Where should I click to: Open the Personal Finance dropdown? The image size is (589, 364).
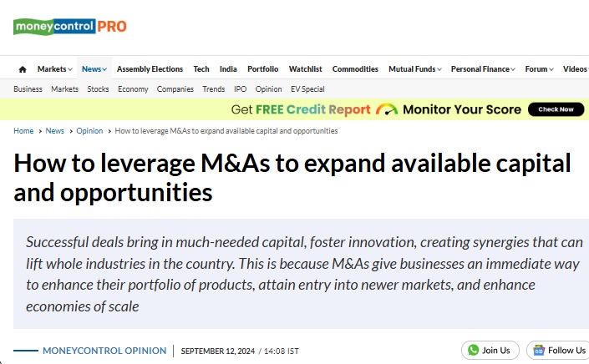(483, 69)
